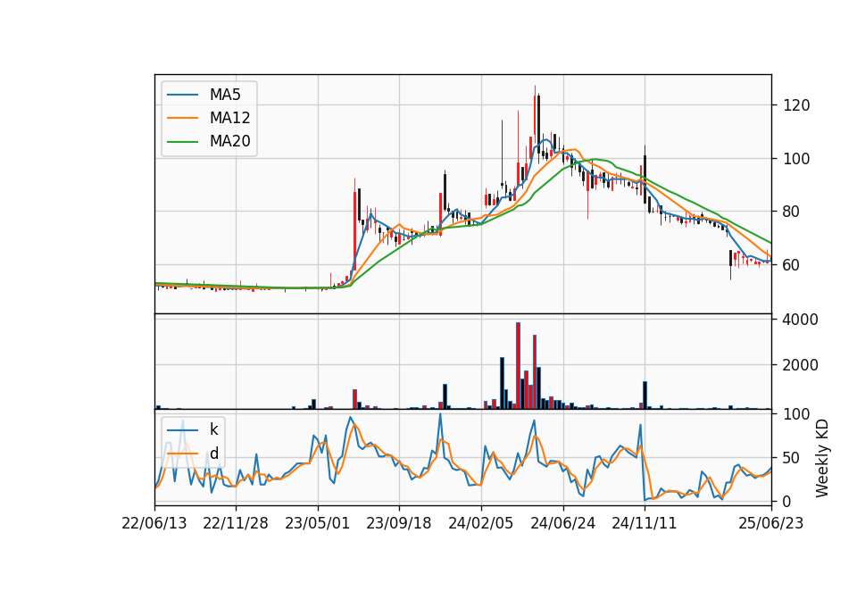Click the 22/06/13 date axis label
This screenshot has width=857, height=616.
click(x=154, y=523)
